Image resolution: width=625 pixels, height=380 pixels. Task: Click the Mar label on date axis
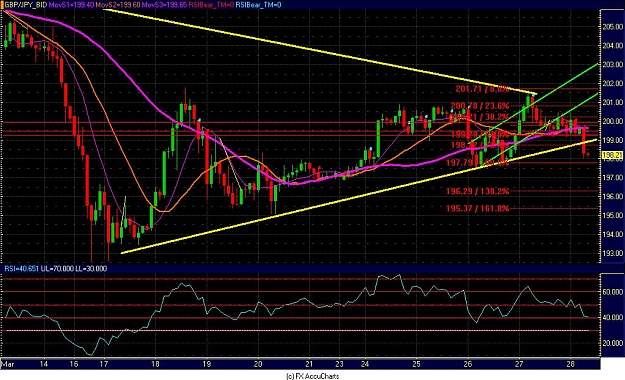pos(8,364)
